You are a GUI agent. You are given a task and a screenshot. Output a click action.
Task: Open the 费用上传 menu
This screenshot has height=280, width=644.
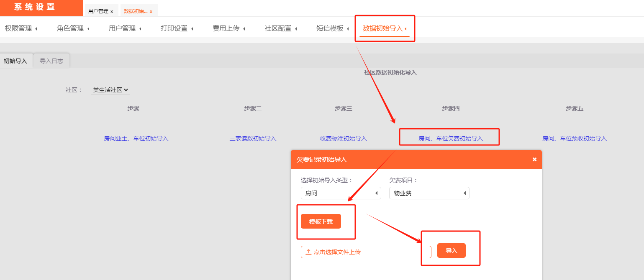coord(226,28)
